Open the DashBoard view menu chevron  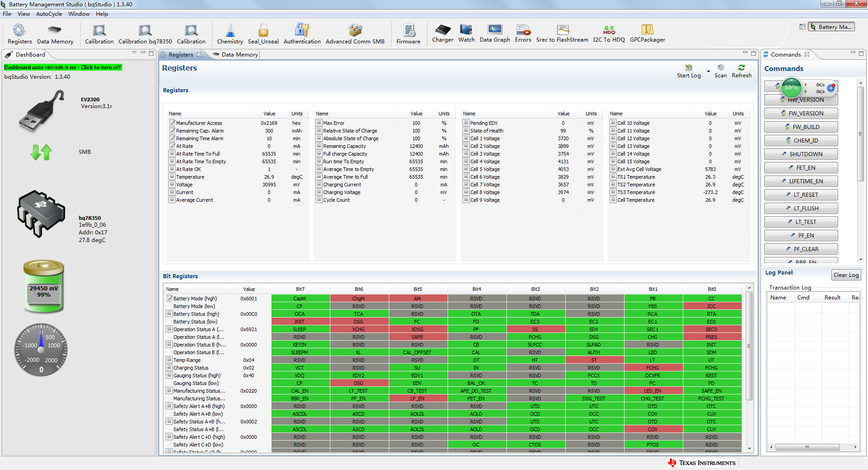point(134,53)
